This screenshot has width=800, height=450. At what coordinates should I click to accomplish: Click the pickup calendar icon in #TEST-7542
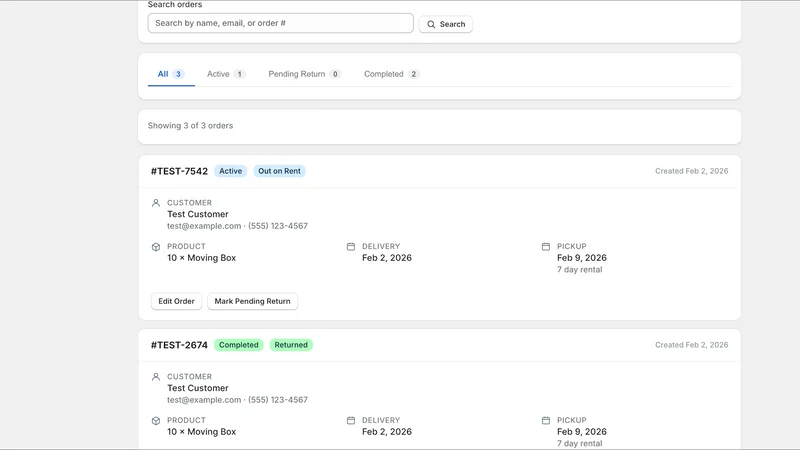coord(545,246)
